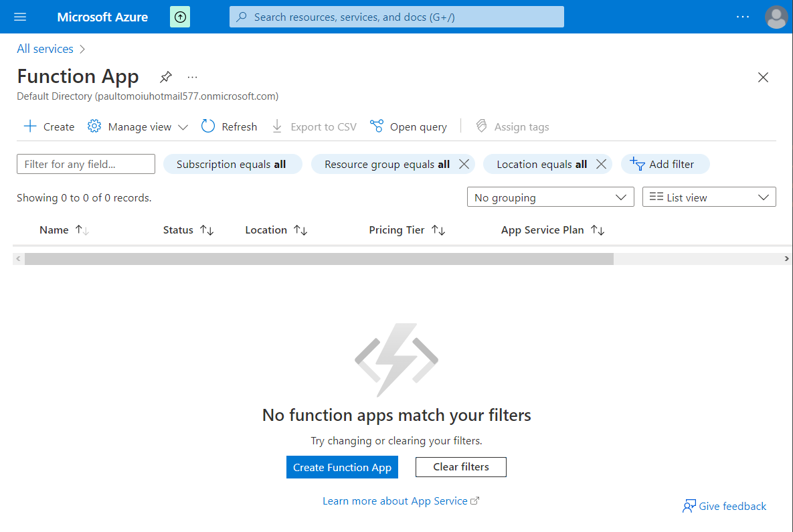Open the No grouping dropdown
The height and width of the screenshot is (532, 793).
pyautogui.click(x=550, y=197)
